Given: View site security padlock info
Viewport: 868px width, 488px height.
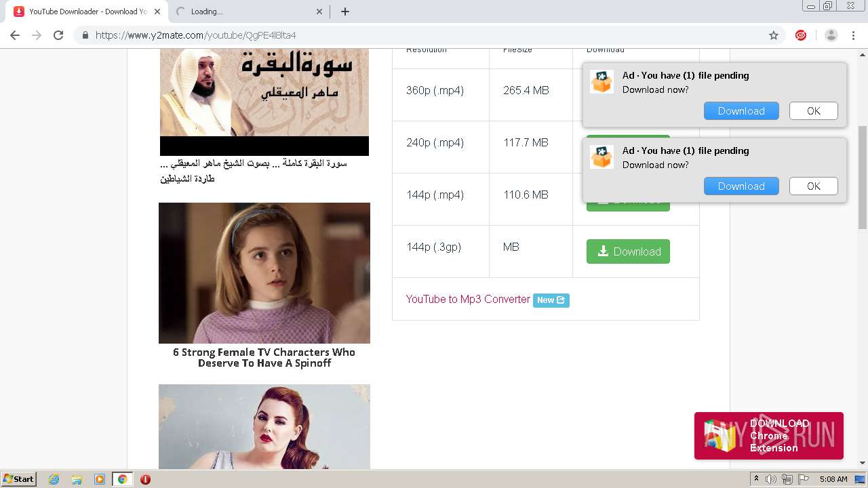Looking at the screenshot, I should pyautogui.click(x=85, y=35).
